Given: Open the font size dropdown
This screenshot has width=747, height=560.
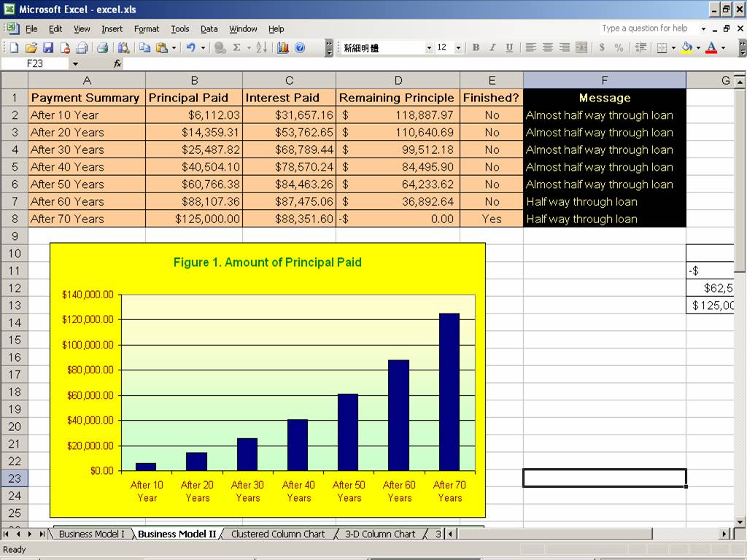Looking at the screenshot, I should (458, 47).
